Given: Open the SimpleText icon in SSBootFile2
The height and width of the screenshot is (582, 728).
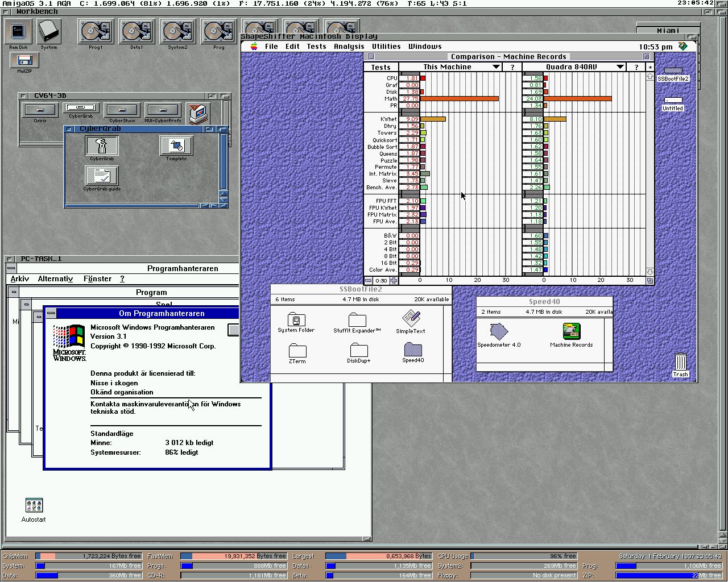Looking at the screenshot, I should click(x=411, y=319).
